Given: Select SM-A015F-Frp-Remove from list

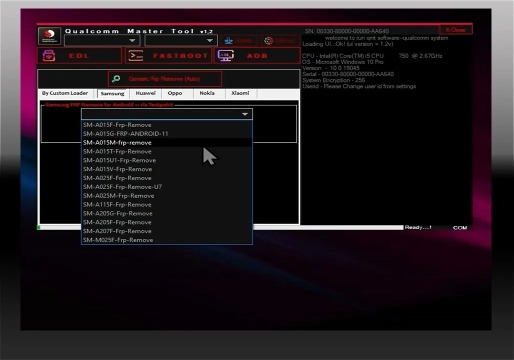Looking at the screenshot, I should [167, 125].
